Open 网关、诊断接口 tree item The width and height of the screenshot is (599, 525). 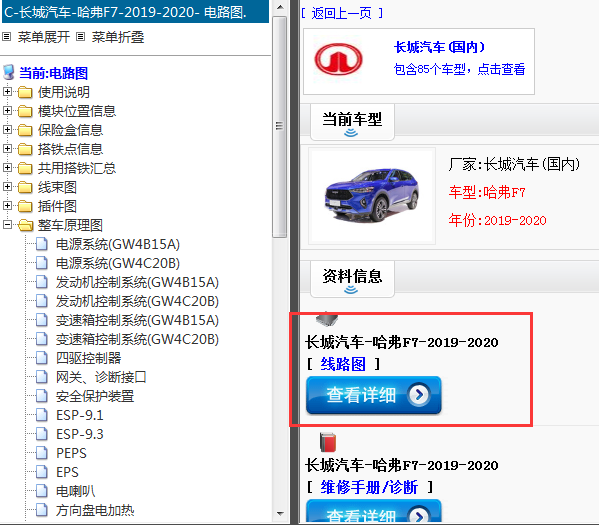click(x=101, y=377)
